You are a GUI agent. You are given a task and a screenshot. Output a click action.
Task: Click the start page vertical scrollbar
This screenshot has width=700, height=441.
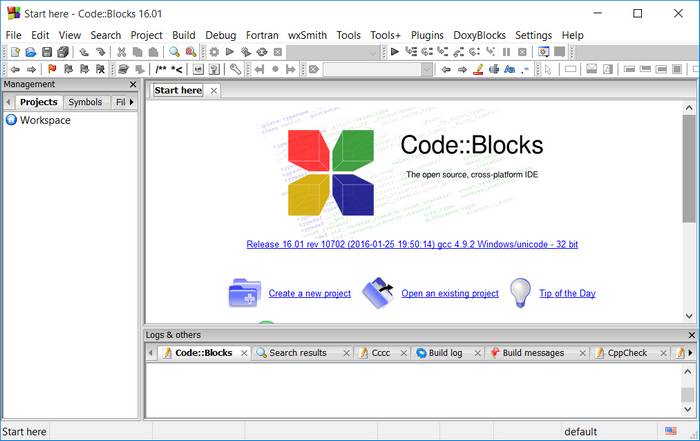tap(689, 169)
